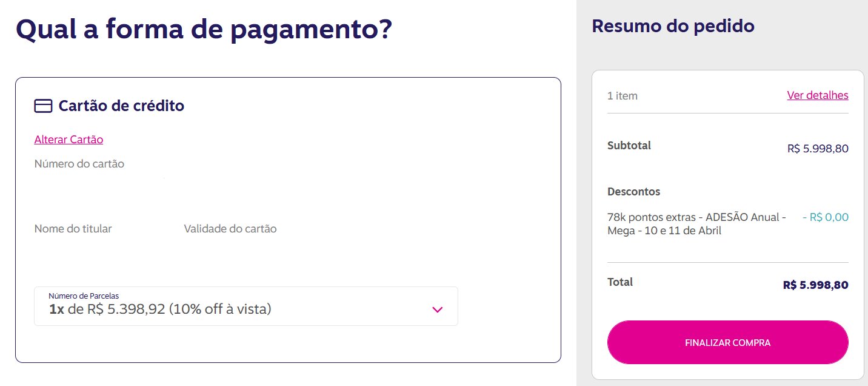The image size is (868, 386).
Task: Click the Validade do cartão label
Action: (x=230, y=229)
